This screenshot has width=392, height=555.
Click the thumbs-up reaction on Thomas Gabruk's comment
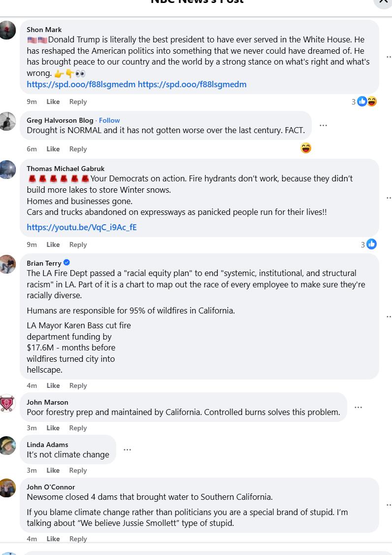371,244
